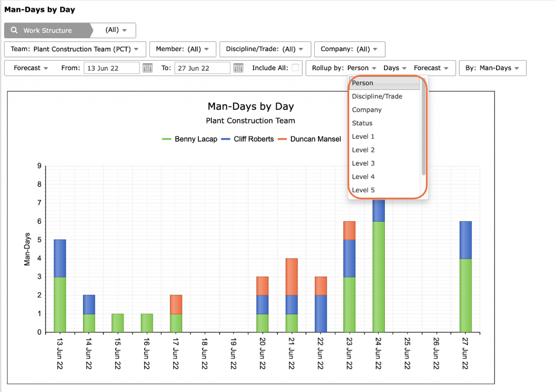Open the Company (All) filter dropdown

[350, 49]
